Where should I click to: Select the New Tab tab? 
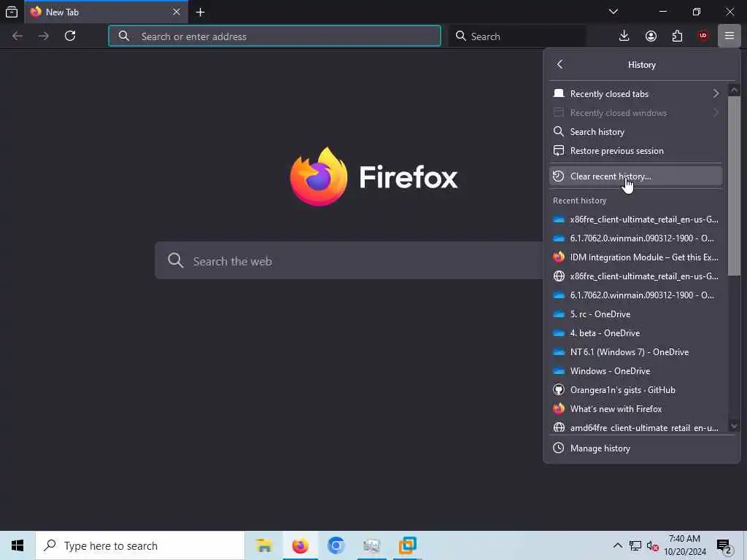coord(106,12)
